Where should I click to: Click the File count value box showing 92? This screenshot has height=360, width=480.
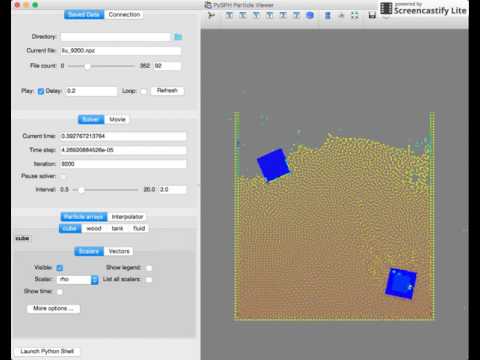tap(167, 66)
